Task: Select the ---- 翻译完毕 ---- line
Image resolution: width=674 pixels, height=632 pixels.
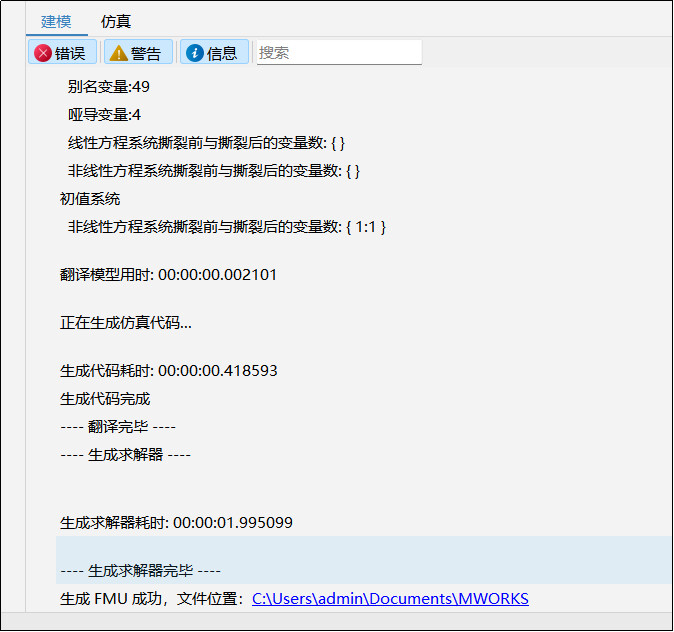Action: (118, 427)
